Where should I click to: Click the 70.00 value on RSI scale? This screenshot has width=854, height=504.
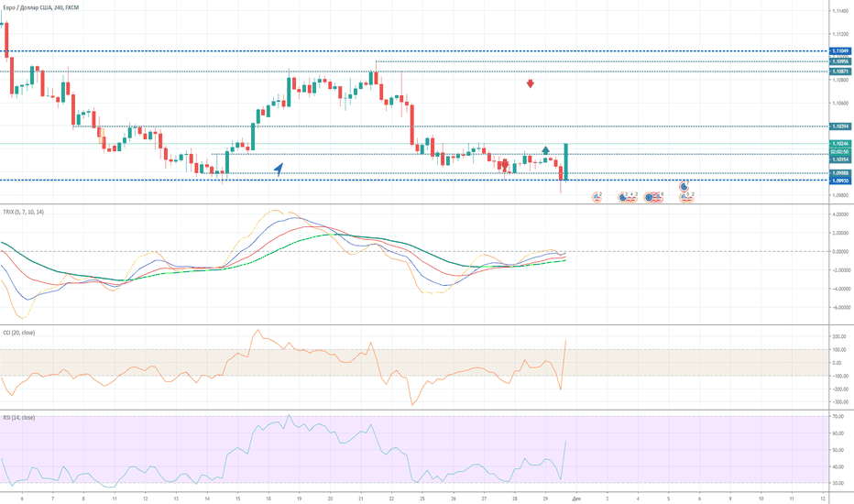coord(838,416)
